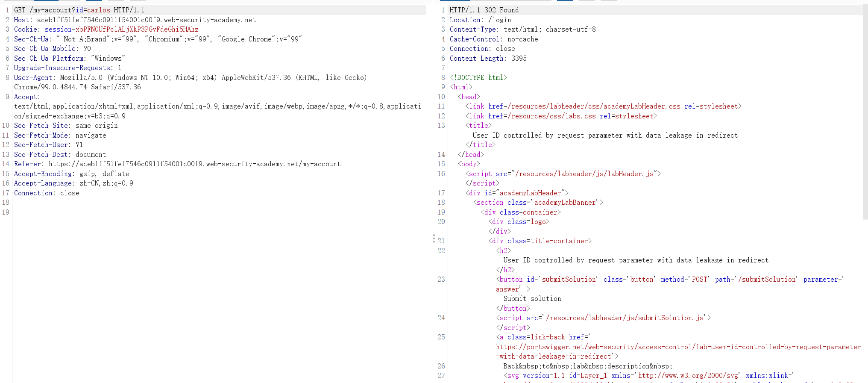Click the closing </button> tag

click(513, 308)
